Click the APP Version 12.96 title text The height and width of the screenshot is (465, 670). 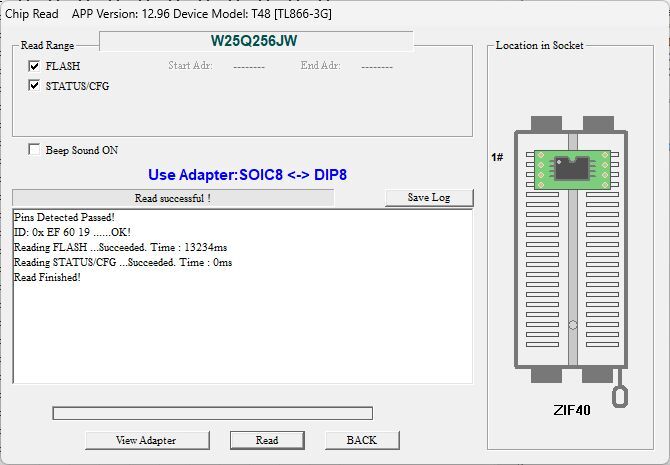point(121,14)
